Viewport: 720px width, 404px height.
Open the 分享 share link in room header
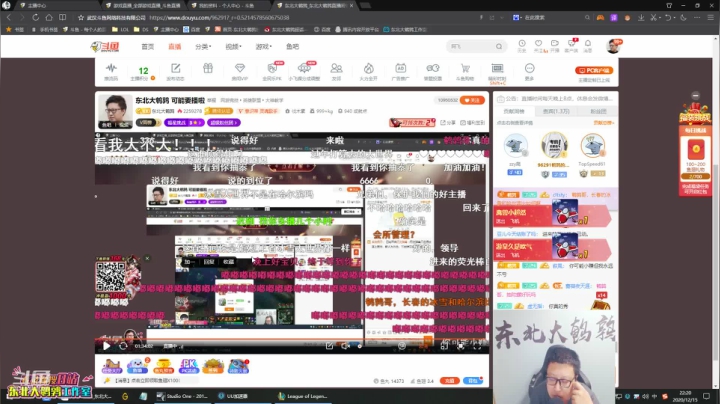tap(448, 123)
